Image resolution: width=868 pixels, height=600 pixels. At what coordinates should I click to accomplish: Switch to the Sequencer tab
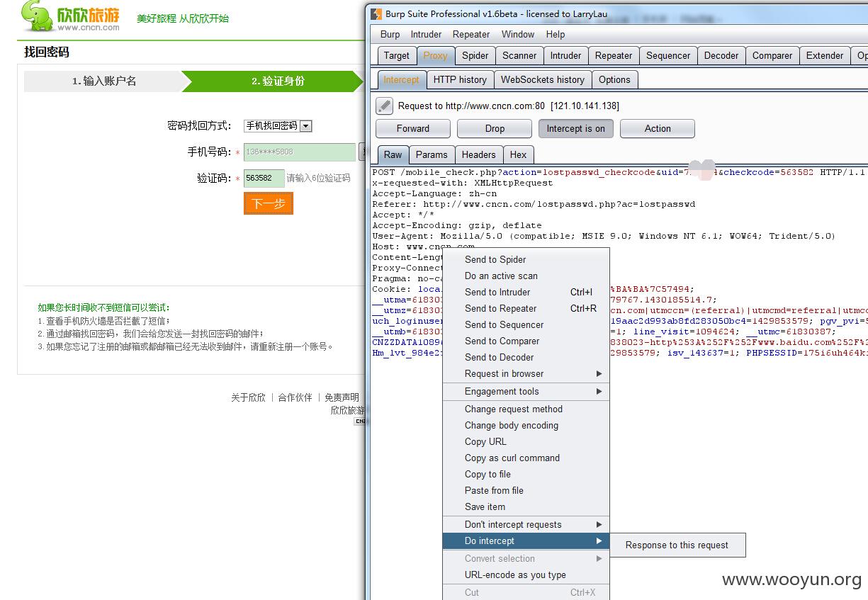tap(668, 56)
